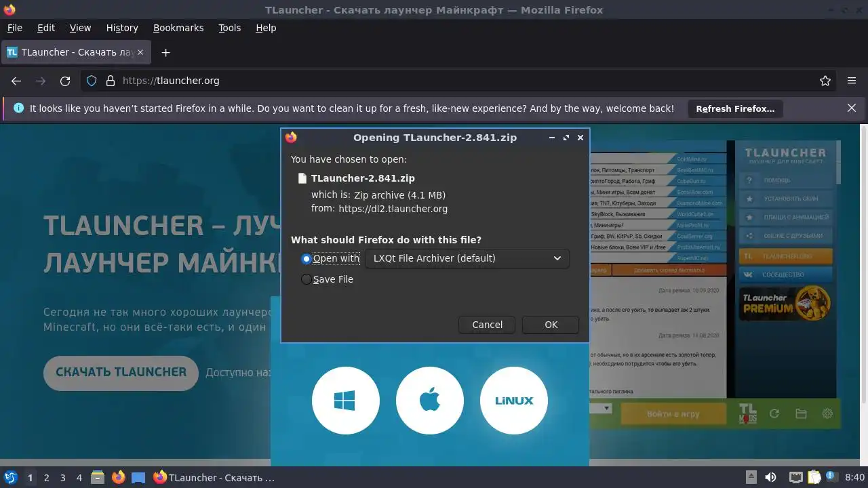Open the Edit menu
Screen dimensions: 868x488
tap(46, 28)
